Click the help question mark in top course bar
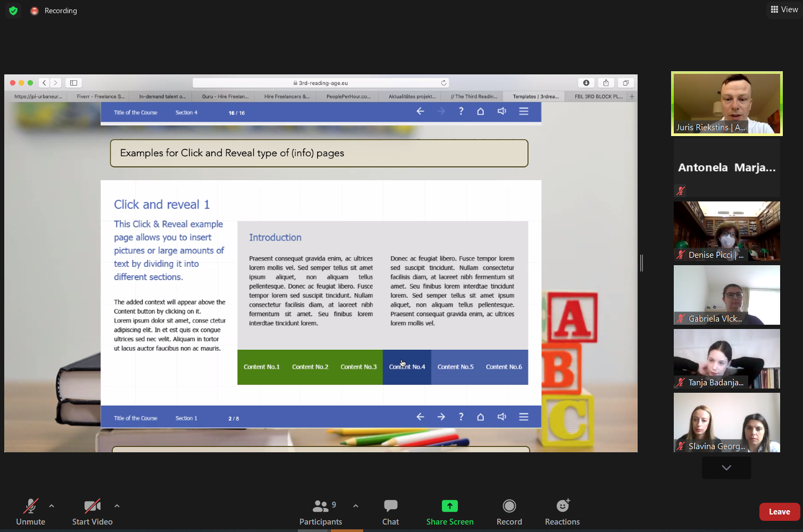 (461, 112)
